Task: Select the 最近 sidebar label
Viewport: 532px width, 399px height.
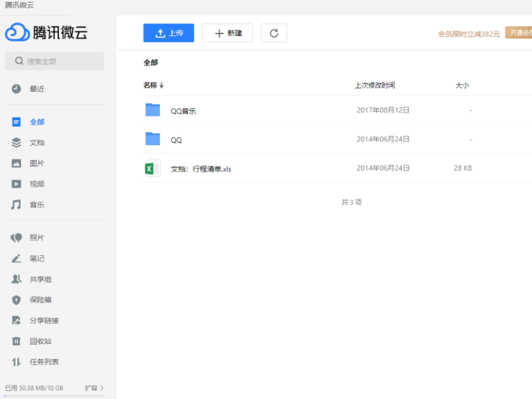Action: point(37,89)
